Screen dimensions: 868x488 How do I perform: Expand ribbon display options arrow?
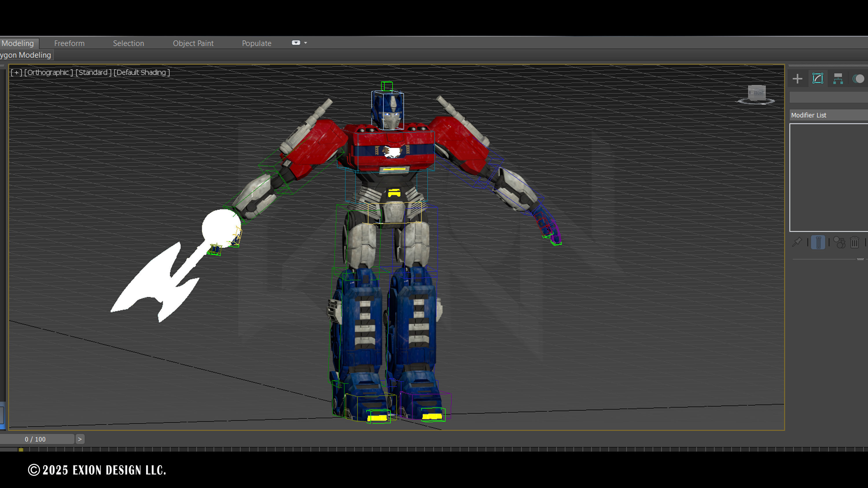306,43
